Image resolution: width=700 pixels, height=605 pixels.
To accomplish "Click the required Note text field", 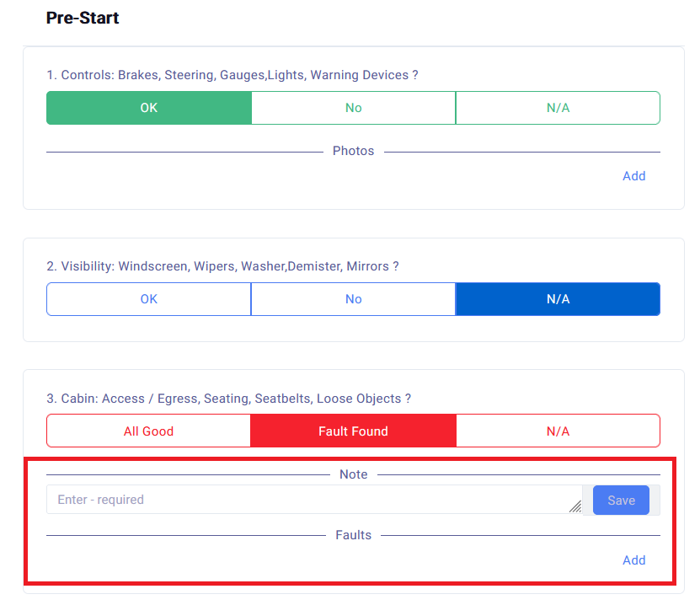I will [x=312, y=500].
